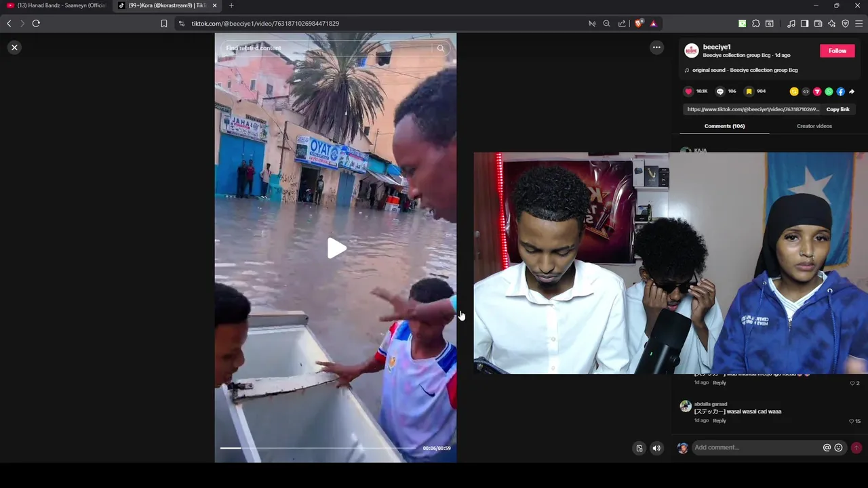868x488 pixels.
Task: Toggle auto scroll icon beside the volume
Action: (639, 448)
